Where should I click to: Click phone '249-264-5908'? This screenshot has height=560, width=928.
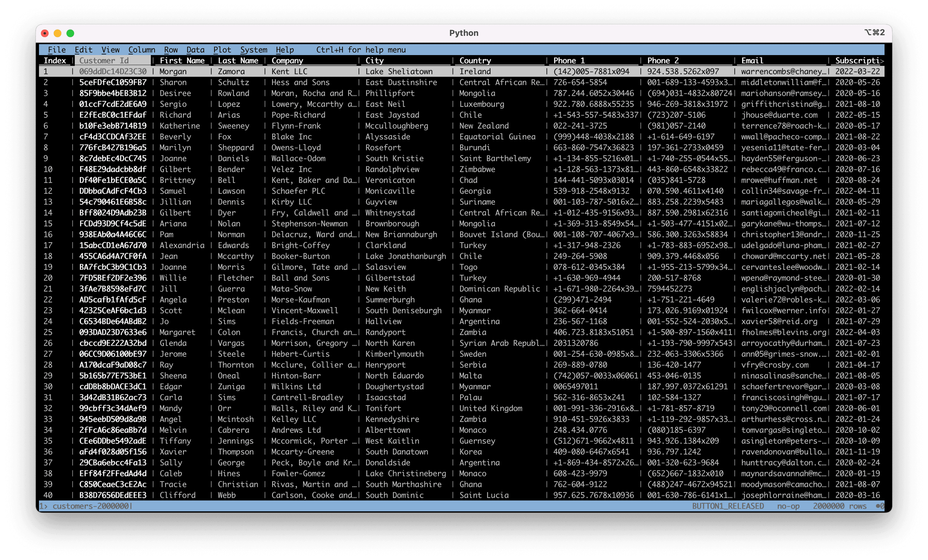pyautogui.click(x=580, y=256)
